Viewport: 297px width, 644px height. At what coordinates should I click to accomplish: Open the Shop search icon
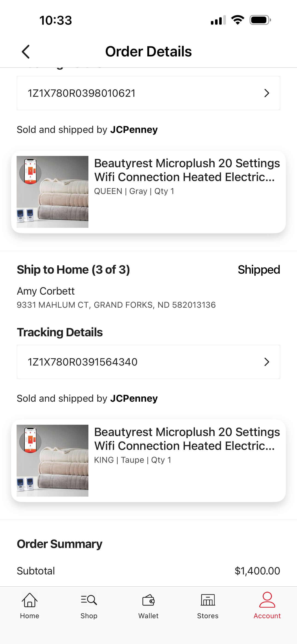point(89,600)
